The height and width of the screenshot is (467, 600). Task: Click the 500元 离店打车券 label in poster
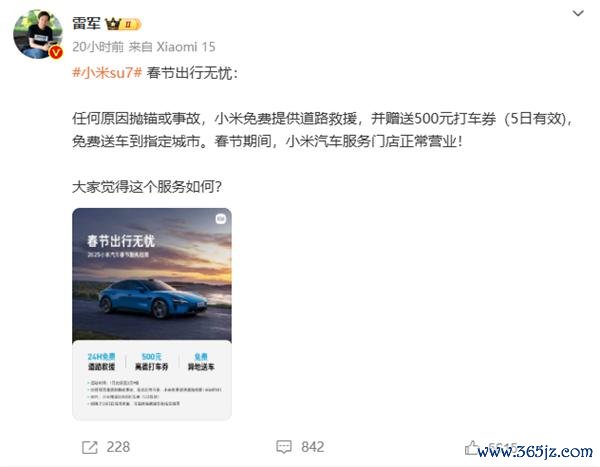coord(152,362)
